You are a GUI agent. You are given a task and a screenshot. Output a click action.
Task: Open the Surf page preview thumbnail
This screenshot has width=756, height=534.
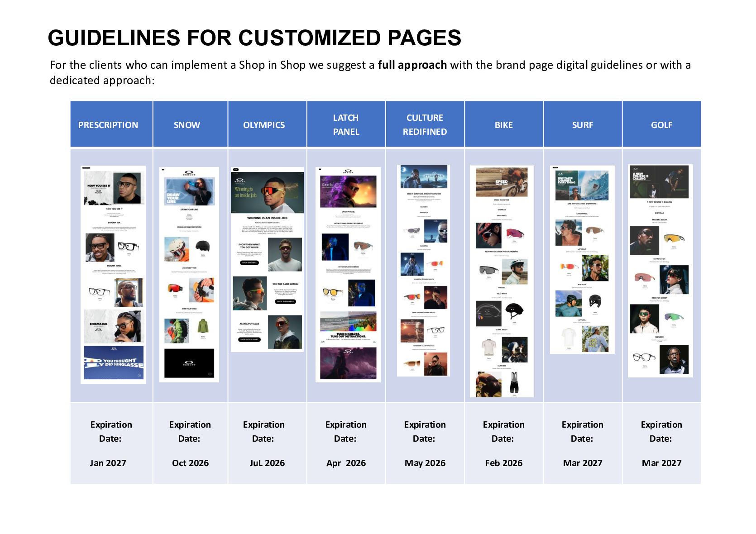point(582,259)
